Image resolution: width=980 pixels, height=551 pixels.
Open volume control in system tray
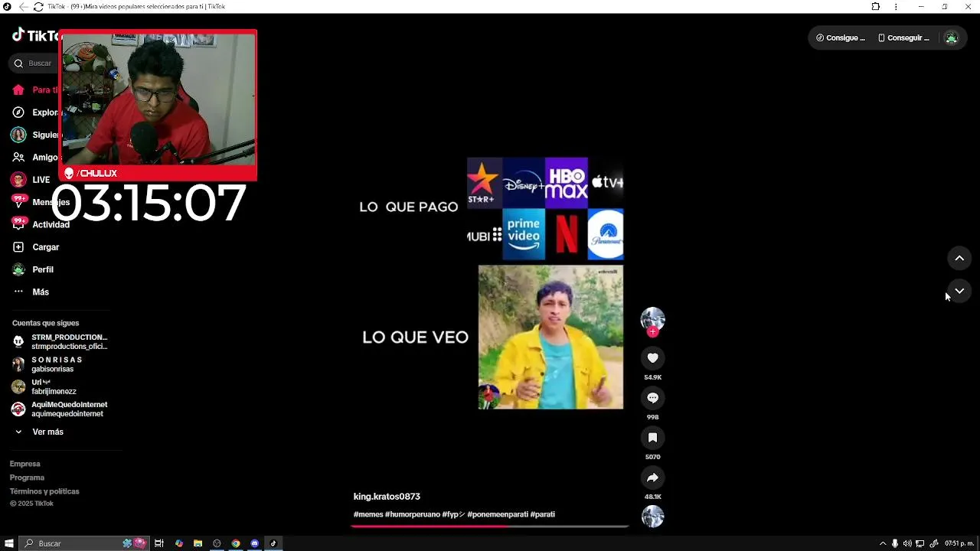click(x=907, y=543)
